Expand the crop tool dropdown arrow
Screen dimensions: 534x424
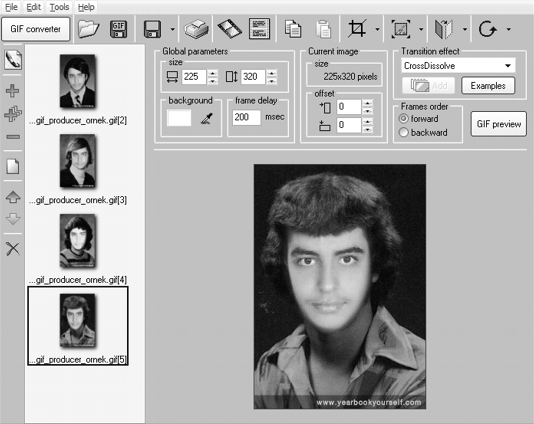point(377,30)
